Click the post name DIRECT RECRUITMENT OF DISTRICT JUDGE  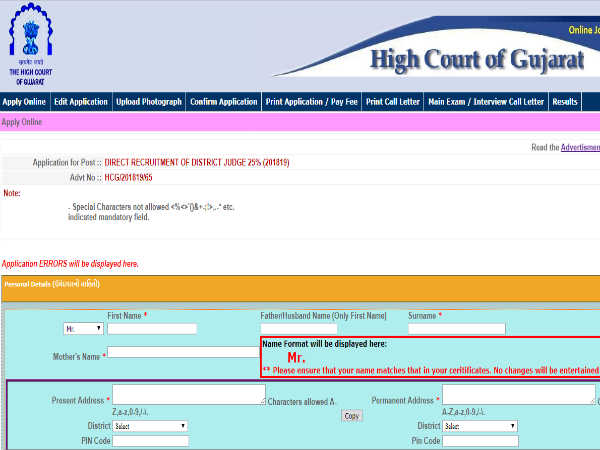click(197, 163)
